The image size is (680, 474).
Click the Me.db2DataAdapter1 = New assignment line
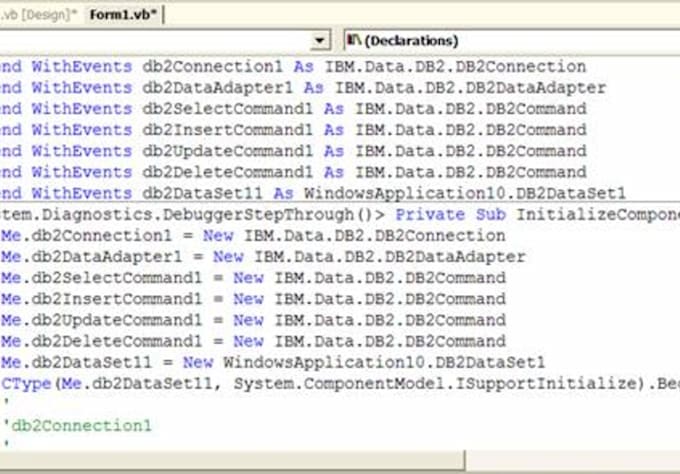pyautogui.click(x=263, y=257)
